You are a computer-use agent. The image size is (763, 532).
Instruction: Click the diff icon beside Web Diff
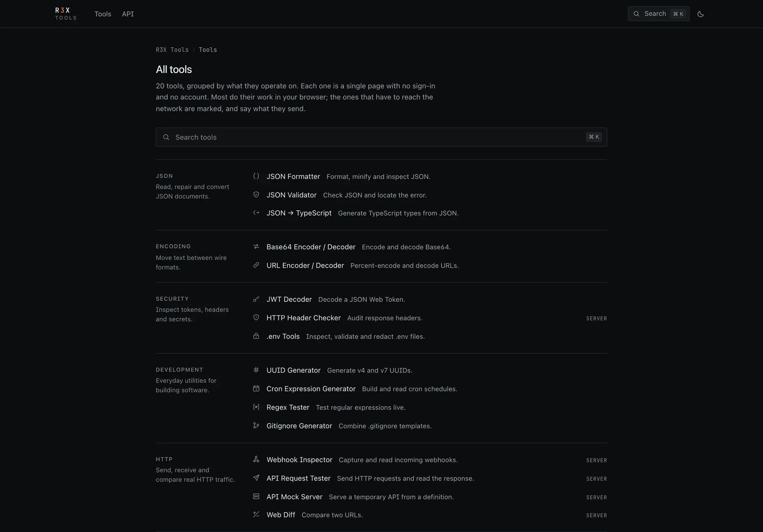(256, 515)
